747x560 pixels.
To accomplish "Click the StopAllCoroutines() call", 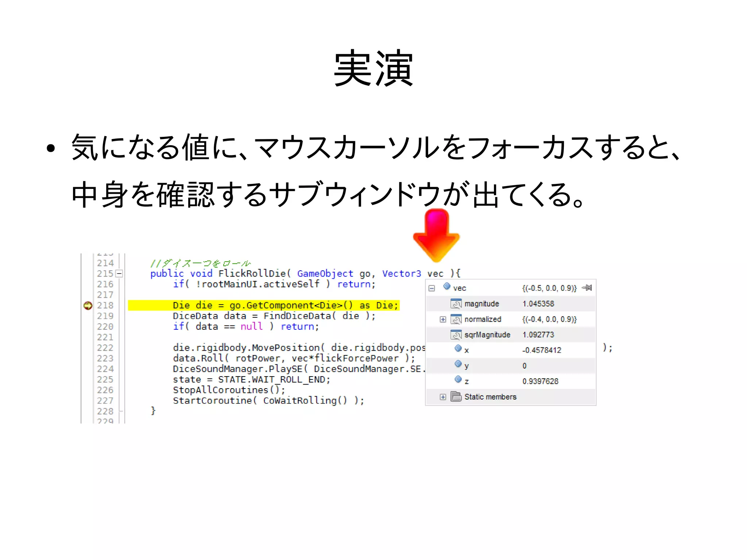I will [229, 390].
